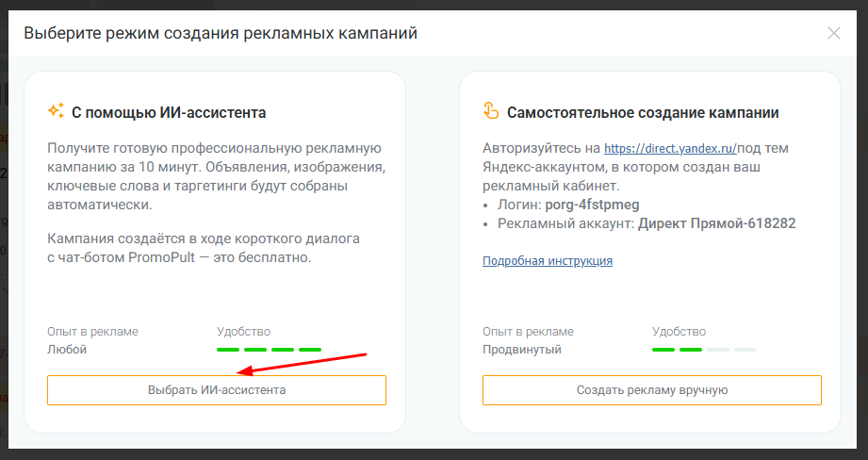868x460 pixels.
Task: Click the experience level "Любой" label
Action: (x=67, y=350)
